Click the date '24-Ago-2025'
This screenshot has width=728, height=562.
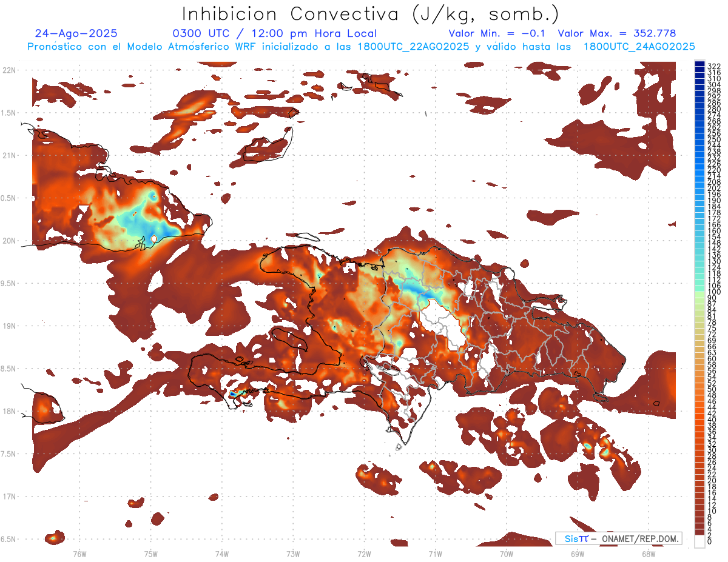(76, 34)
